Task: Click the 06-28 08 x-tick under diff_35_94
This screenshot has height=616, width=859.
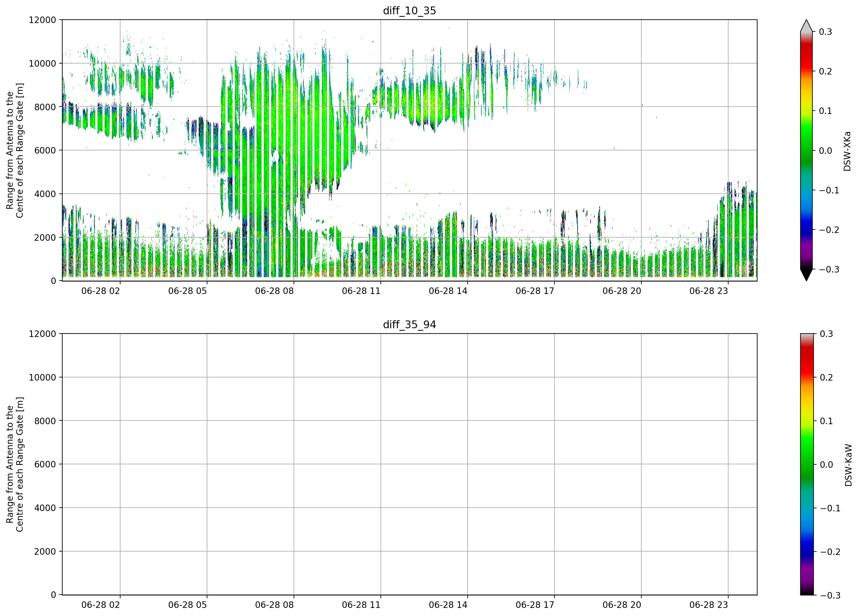Action: [275, 605]
